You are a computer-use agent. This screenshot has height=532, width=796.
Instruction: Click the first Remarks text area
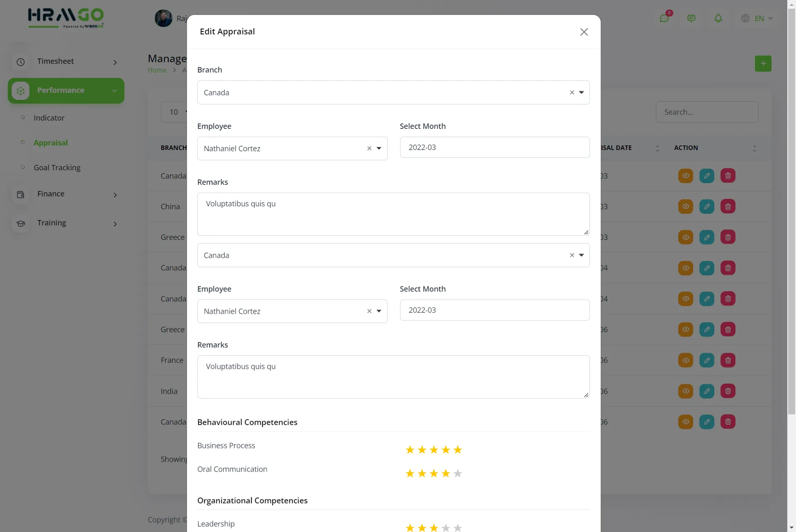tap(393, 214)
